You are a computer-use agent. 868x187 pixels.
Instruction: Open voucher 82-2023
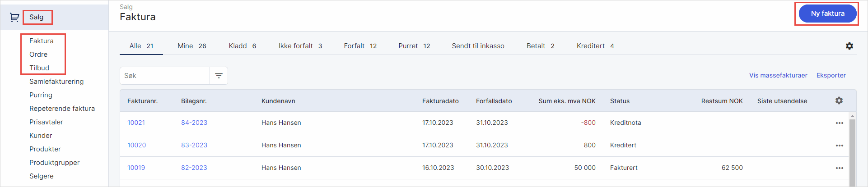pos(194,168)
